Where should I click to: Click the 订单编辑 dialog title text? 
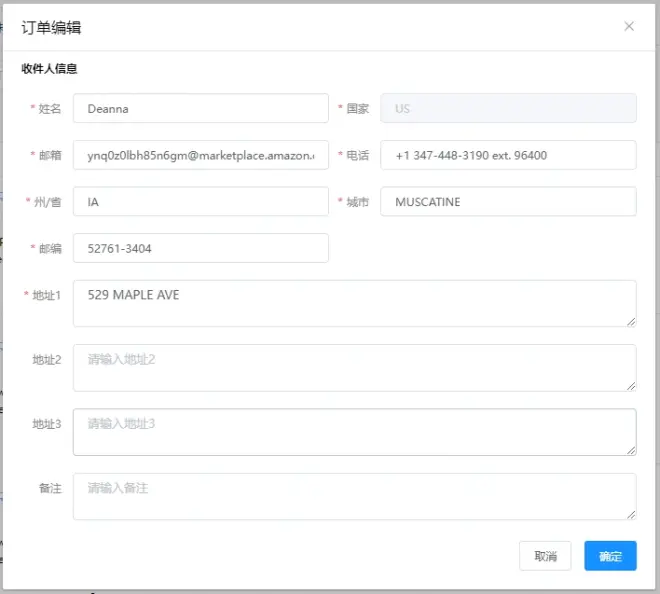tap(51, 27)
